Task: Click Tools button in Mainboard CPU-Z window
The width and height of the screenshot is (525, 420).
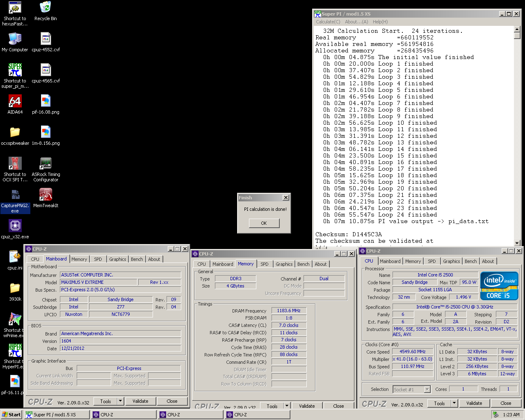Action: click(x=106, y=401)
